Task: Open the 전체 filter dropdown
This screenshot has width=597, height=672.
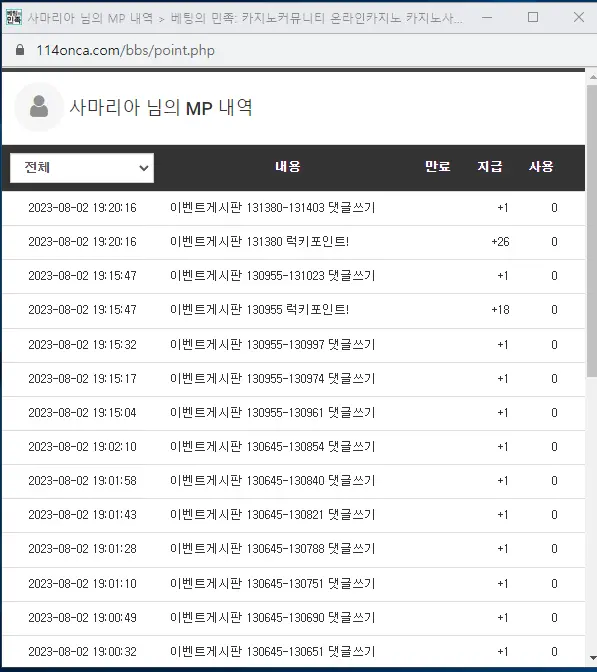Action: coord(82,168)
